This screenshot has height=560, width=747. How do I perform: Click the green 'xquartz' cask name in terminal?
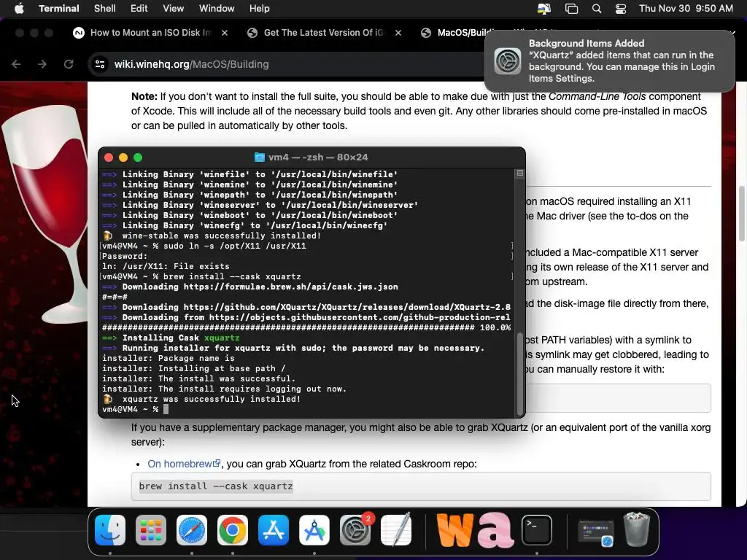pos(222,338)
